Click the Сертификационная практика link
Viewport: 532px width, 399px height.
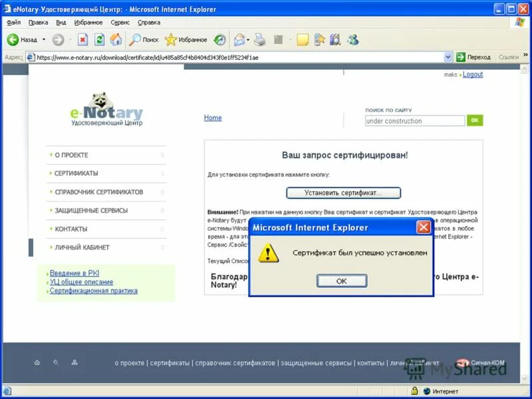tap(94, 291)
